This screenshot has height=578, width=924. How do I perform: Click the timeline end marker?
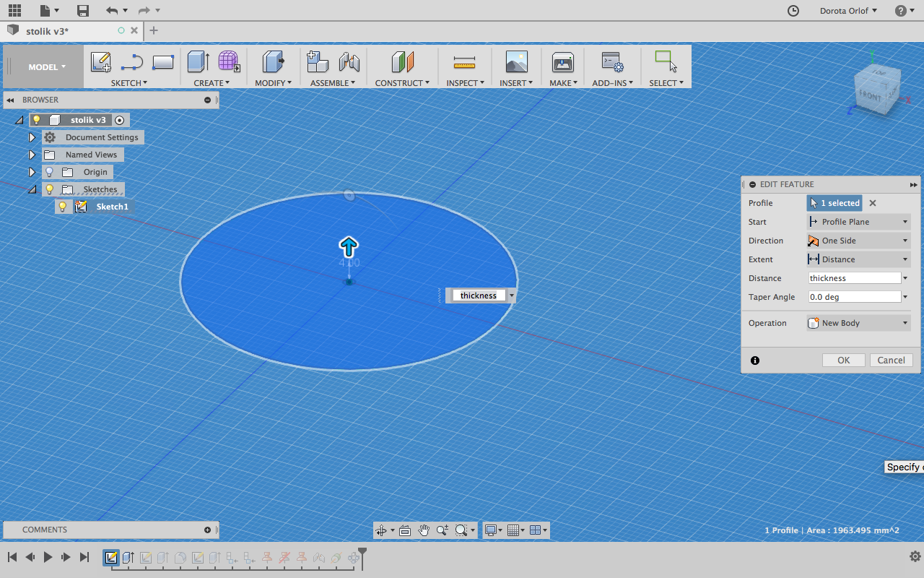pos(362,555)
